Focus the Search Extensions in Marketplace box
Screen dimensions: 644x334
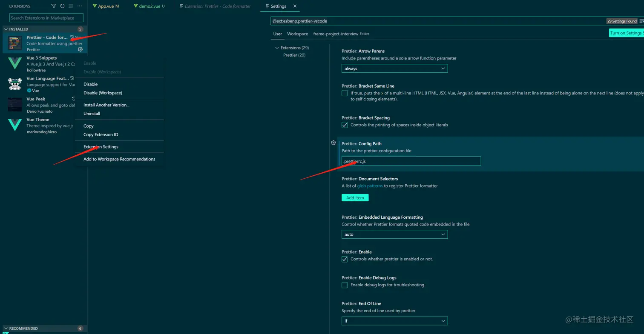click(x=46, y=18)
